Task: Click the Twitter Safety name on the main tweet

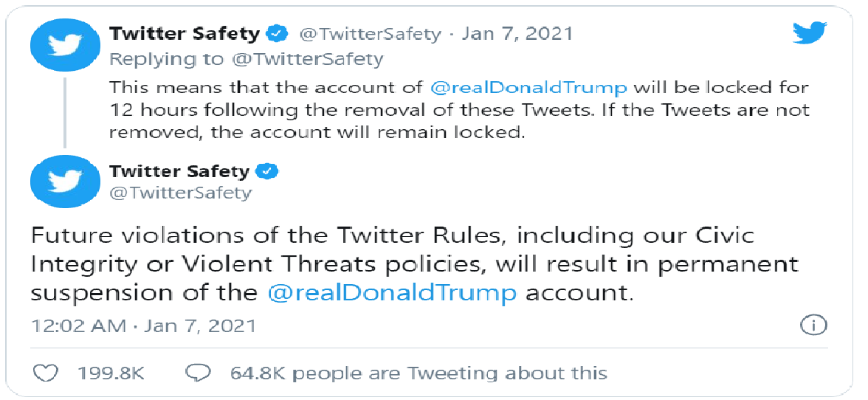Action: click(180, 171)
